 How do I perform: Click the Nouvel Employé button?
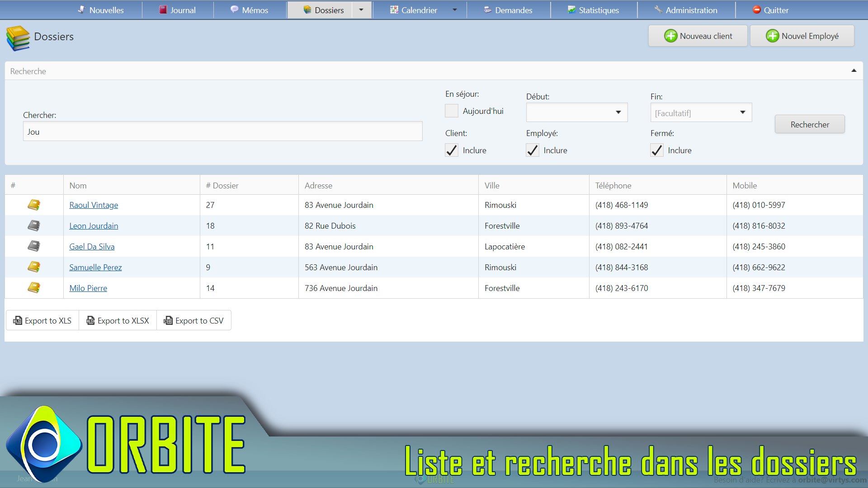point(802,36)
